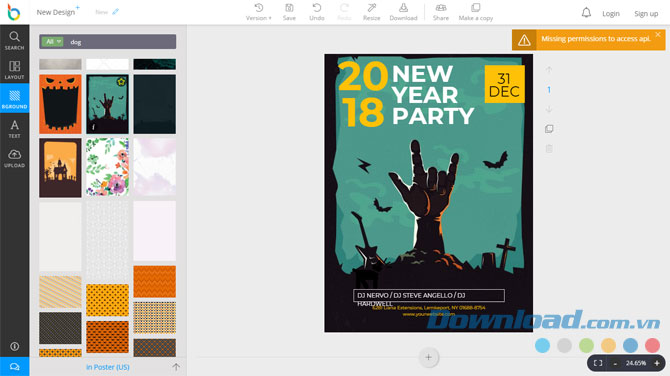
Task: Open notifications bell
Action: (586, 13)
